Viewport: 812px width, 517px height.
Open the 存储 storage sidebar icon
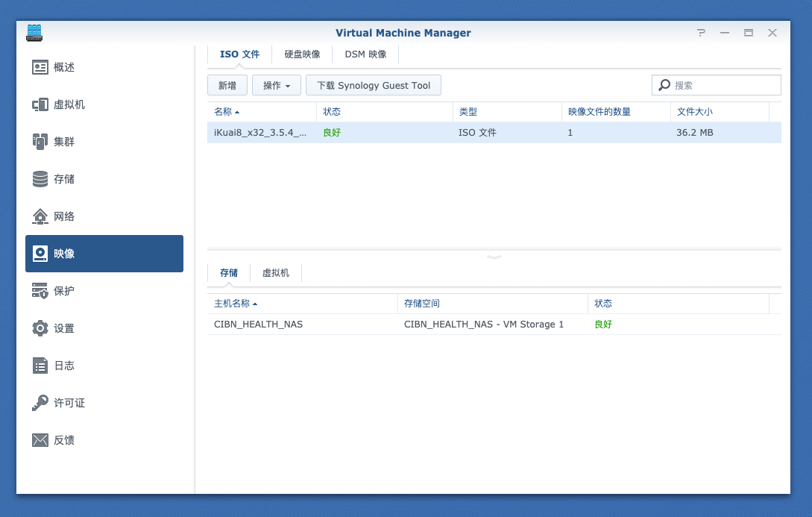(x=40, y=179)
